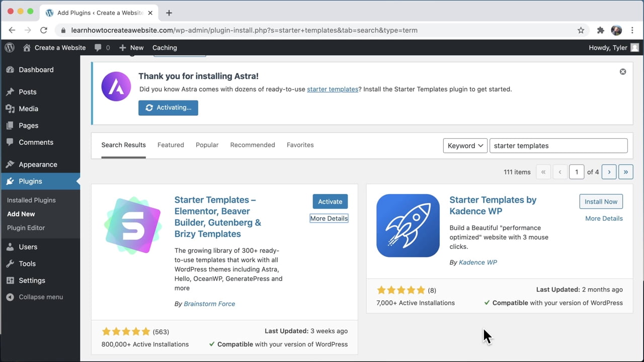Switch to the Popular tab

pyautogui.click(x=207, y=145)
